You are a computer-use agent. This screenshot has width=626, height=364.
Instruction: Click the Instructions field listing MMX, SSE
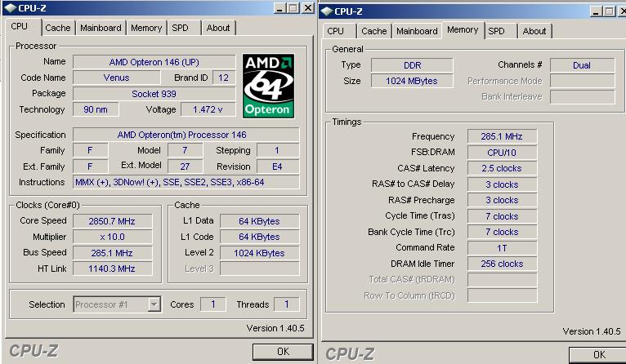[186, 182]
